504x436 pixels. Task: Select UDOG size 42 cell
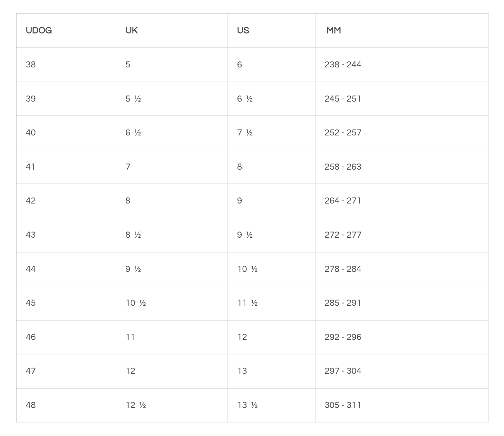[31, 201]
